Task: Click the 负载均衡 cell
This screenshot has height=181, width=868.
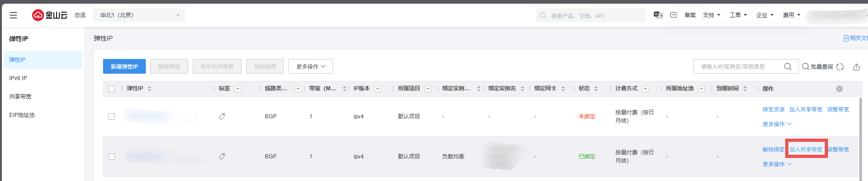Action: click(x=453, y=157)
